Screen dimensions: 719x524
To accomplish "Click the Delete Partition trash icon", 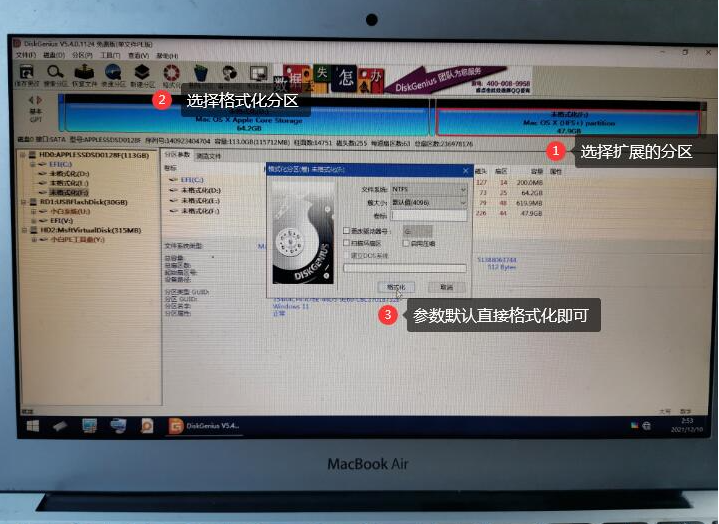I will (200, 74).
